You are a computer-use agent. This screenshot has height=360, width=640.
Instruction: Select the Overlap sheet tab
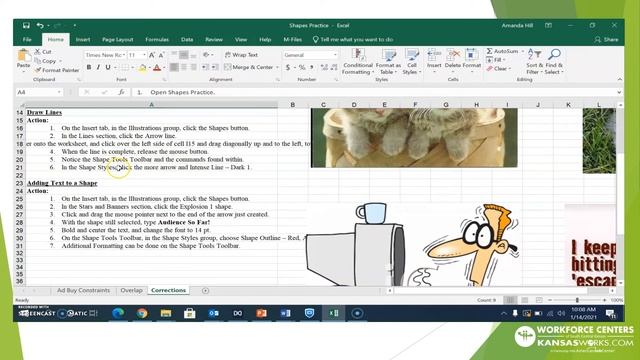coord(131,290)
